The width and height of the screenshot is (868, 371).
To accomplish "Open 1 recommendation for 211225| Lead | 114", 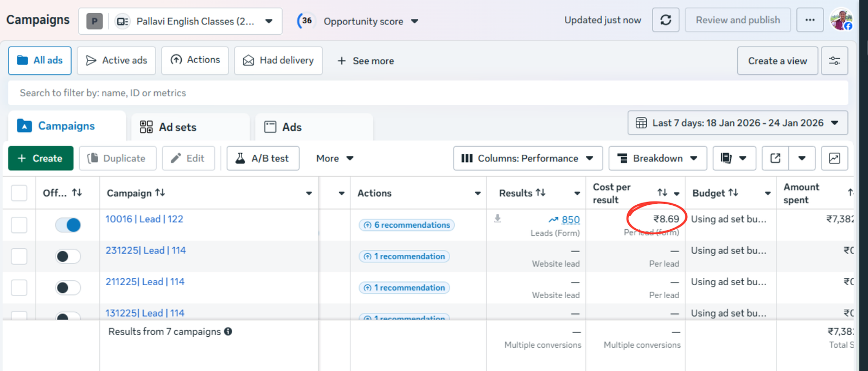I will point(404,288).
